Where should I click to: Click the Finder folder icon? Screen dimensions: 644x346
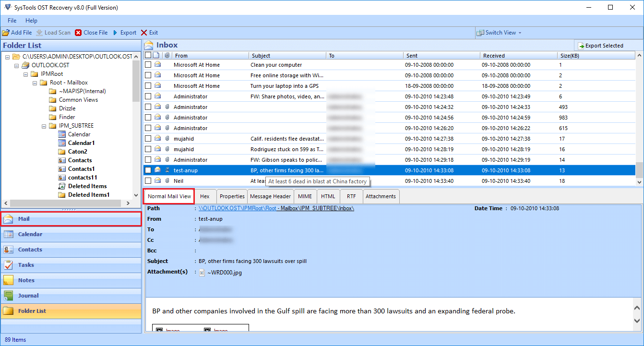click(x=53, y=117)
